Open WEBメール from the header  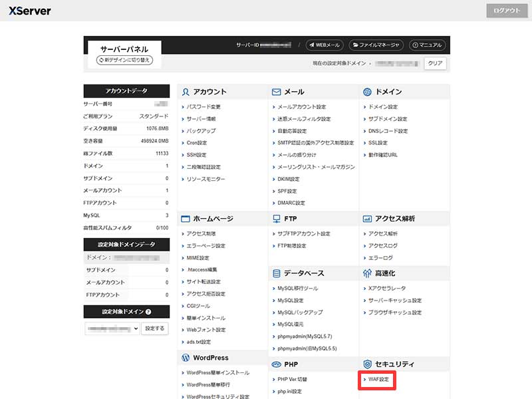pos(325,45)
